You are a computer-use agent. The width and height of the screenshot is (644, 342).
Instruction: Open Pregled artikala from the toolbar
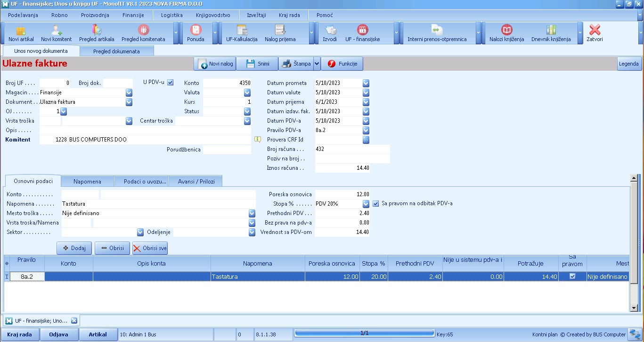97,33
